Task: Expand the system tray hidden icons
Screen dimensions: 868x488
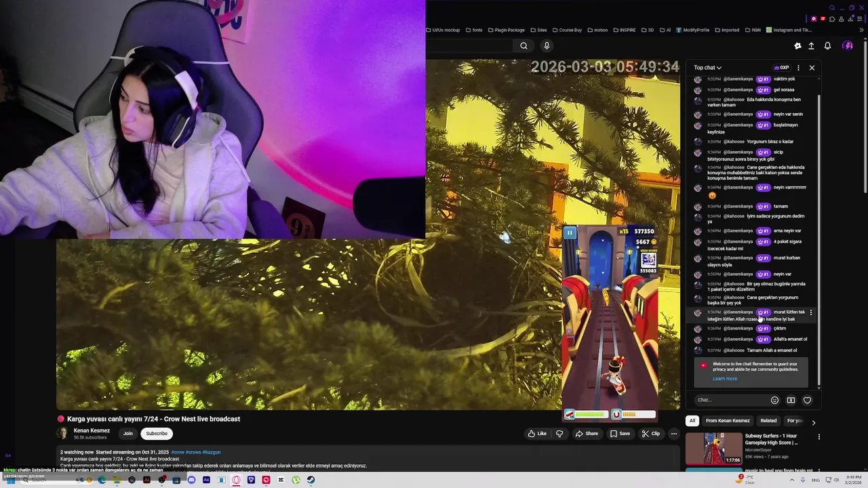Action: click(x=792, y=480)
